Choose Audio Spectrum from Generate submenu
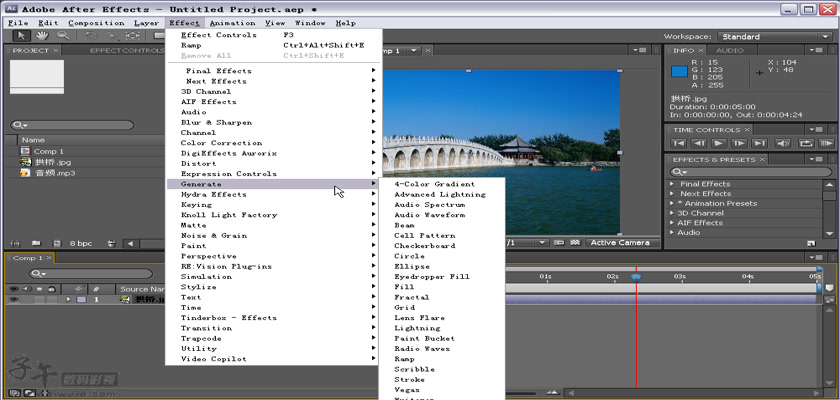 [430, 205]
